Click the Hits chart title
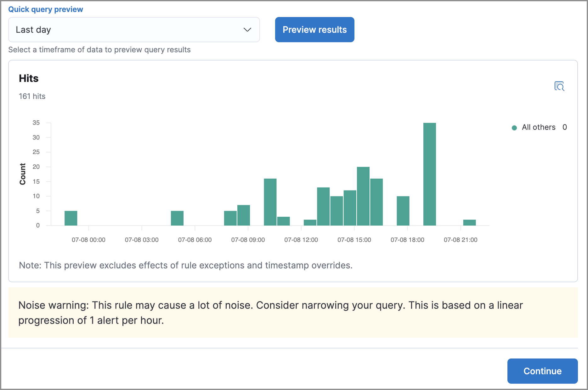 click(29, 78)
